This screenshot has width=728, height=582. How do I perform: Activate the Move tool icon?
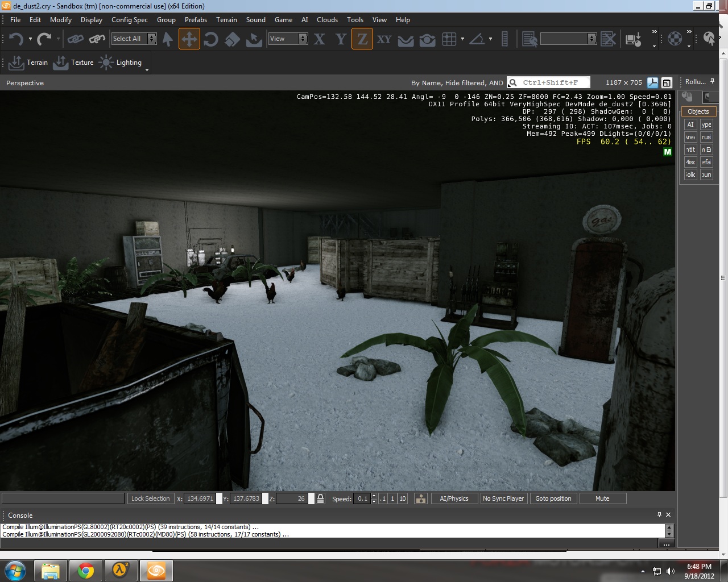point(189,39)
